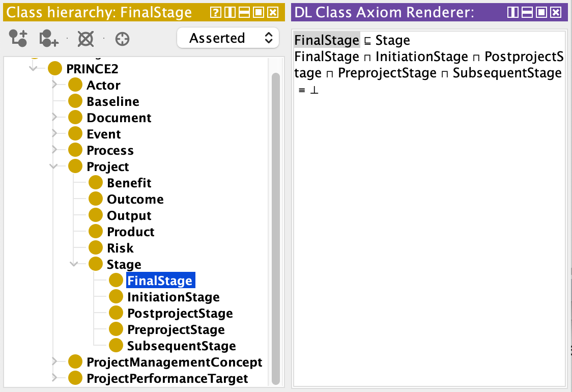Open help for Class hierarchy panel
The image size is (572, 392).
click(x=216, y=12)
